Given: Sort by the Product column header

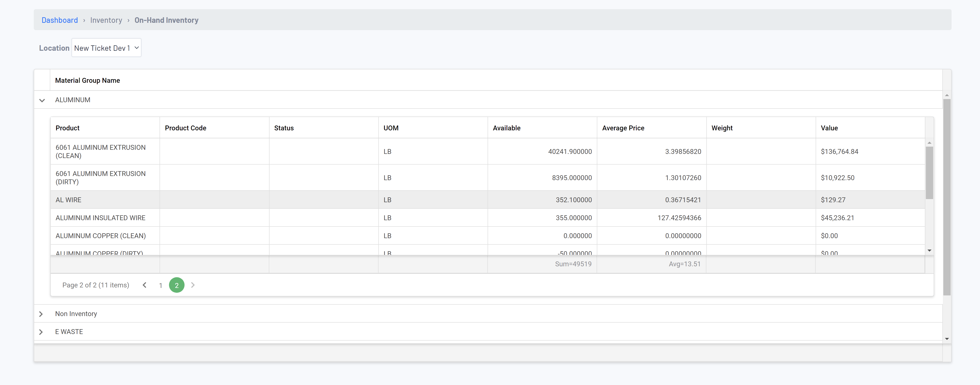Looking at the screenshot, I should point(68,128).
